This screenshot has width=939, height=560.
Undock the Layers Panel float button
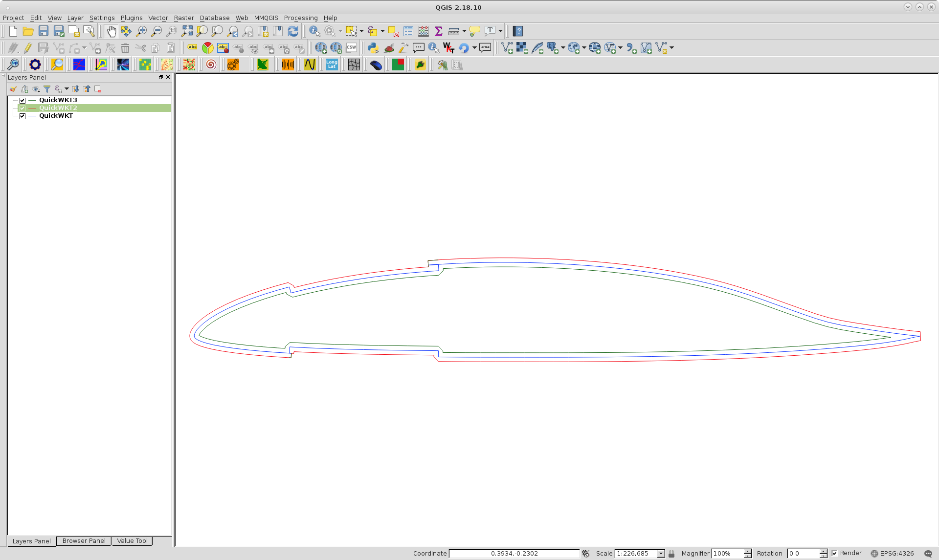(x=161, y=77)
